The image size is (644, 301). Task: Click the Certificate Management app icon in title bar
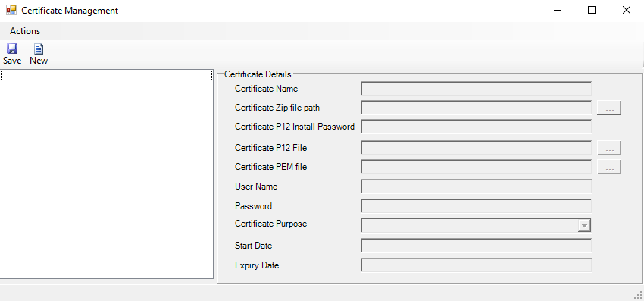[x=11, y=11]
